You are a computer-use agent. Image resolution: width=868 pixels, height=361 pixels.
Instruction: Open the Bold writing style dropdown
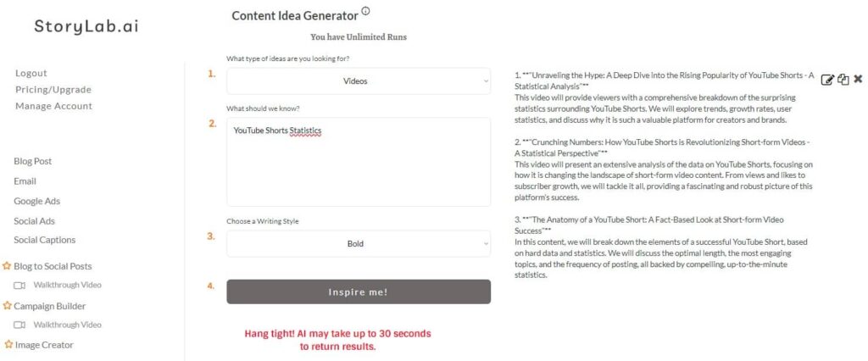tap(359, 243)
